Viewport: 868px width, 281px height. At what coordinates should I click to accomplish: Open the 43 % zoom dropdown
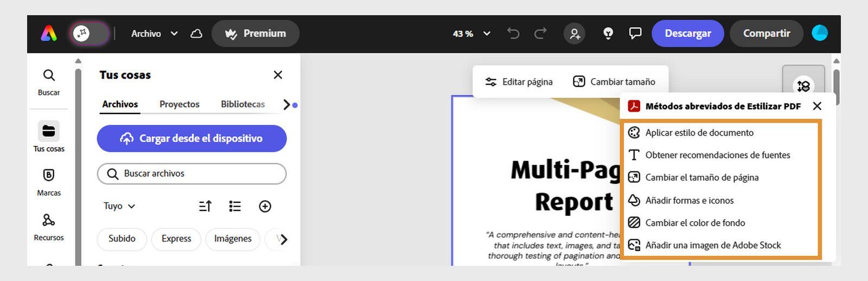coord(471,34)
